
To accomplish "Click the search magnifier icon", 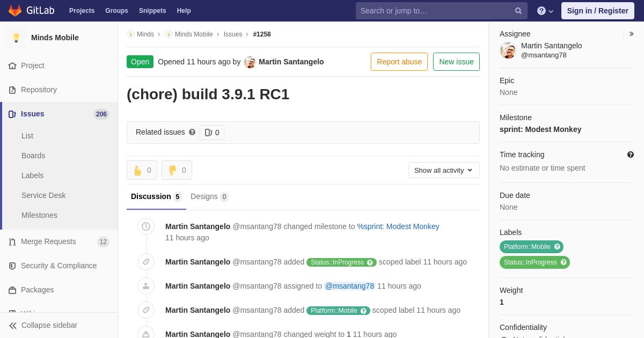I will tap(518, 11).
